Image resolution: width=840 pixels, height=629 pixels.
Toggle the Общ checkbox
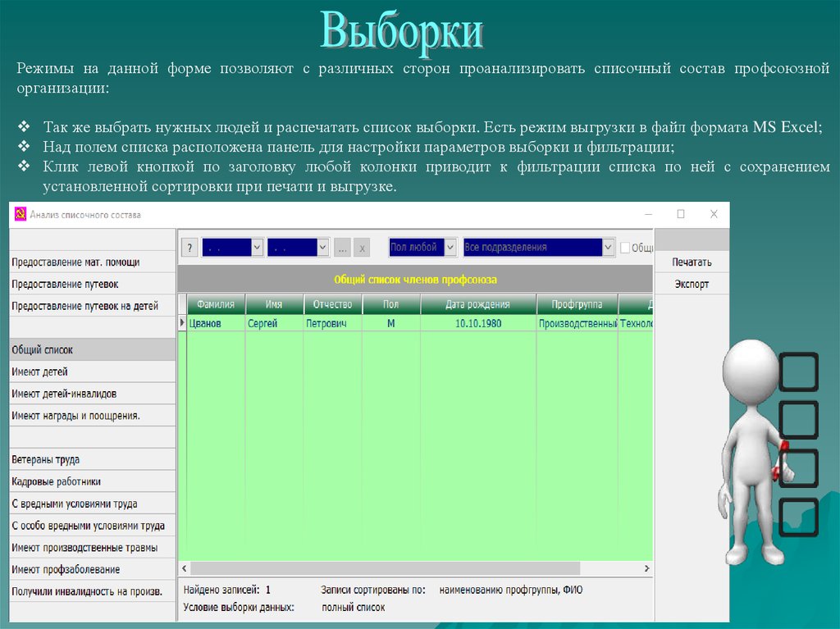[x=624, y=248]
